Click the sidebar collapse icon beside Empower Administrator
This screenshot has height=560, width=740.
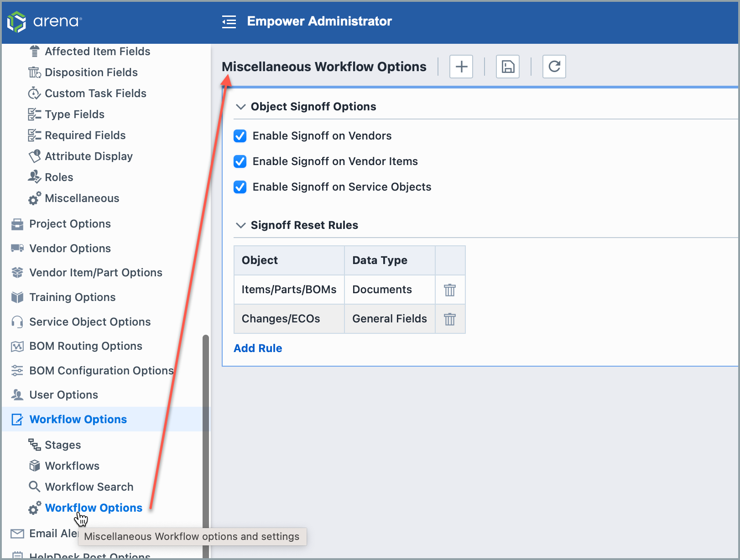point(229,21)
